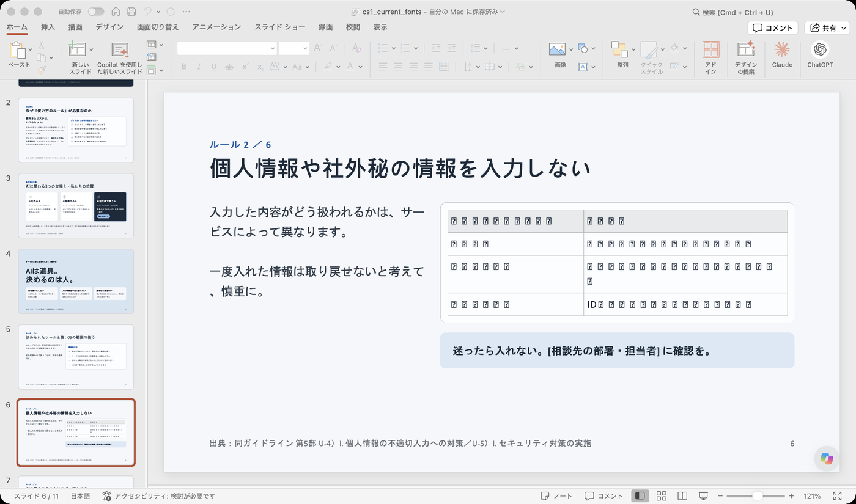
Task: Click the Format Painter brush icon
Action: (42, 70)
